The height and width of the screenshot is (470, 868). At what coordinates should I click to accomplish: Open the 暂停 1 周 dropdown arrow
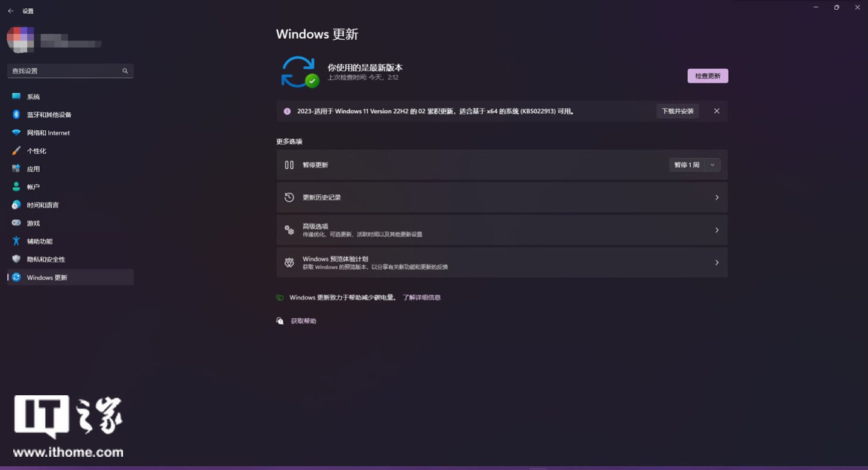click(712, 165)
